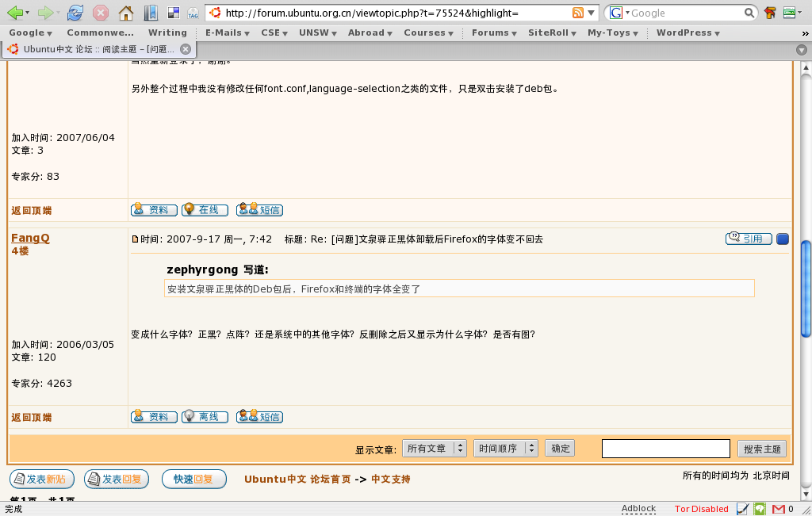Open the Ubuntu中文 论坛首页 link
Screen dimensions: 812x516
coord(297,480)
